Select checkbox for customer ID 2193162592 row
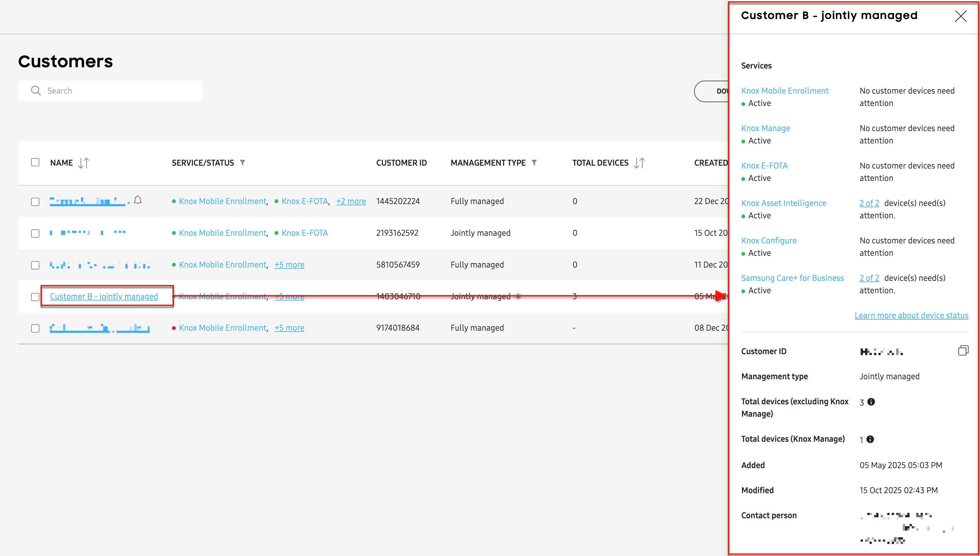The width and height of the screenshot is (980, 556). coord(35,233)
